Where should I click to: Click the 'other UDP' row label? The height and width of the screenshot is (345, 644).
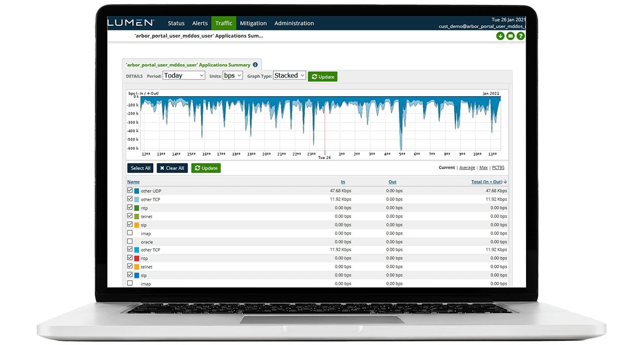151,191
